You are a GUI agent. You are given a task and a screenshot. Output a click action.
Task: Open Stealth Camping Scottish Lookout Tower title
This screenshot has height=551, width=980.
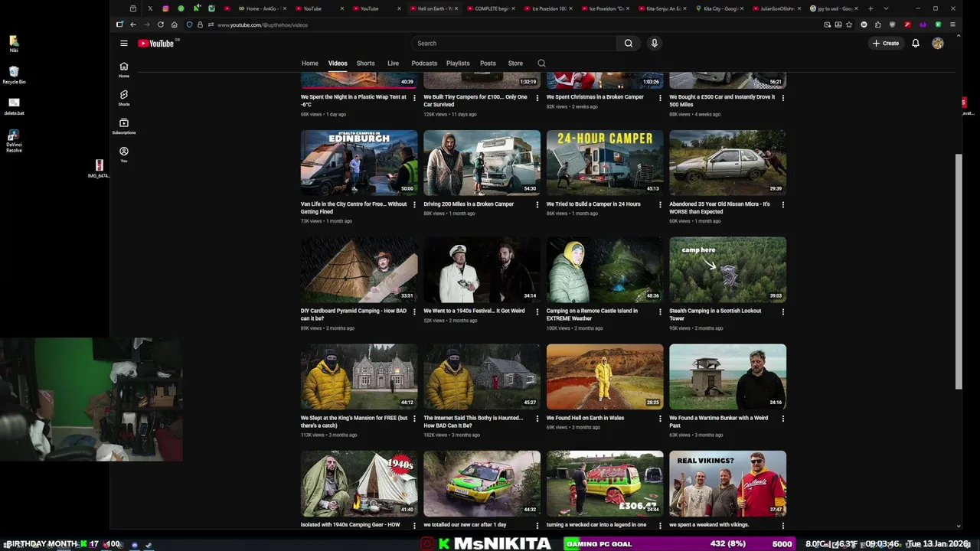point(715,315)
